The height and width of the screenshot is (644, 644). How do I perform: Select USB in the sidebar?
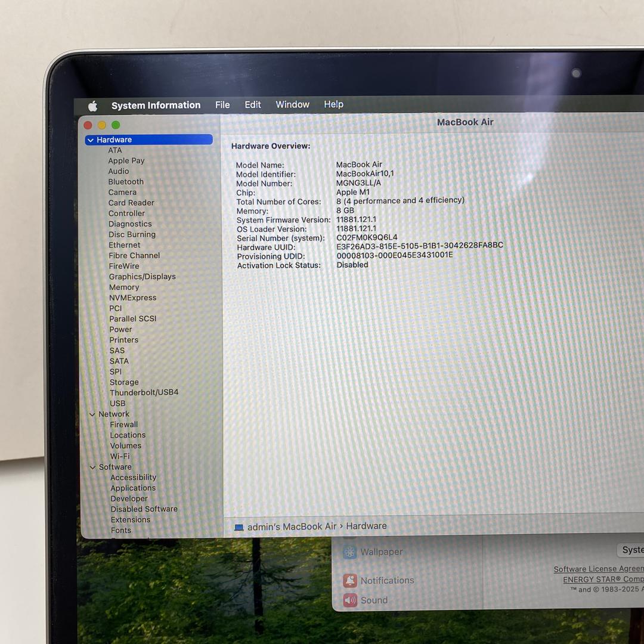click(117, 404)
